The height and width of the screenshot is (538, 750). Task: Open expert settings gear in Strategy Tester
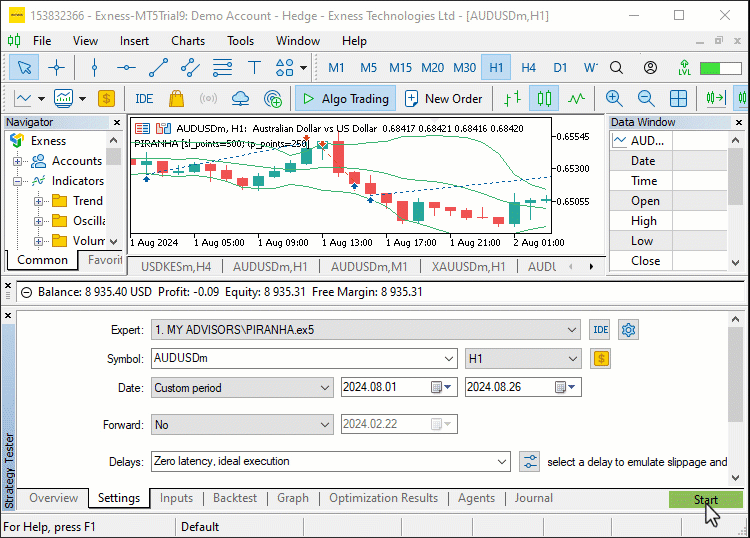click(x=628, y=330)
